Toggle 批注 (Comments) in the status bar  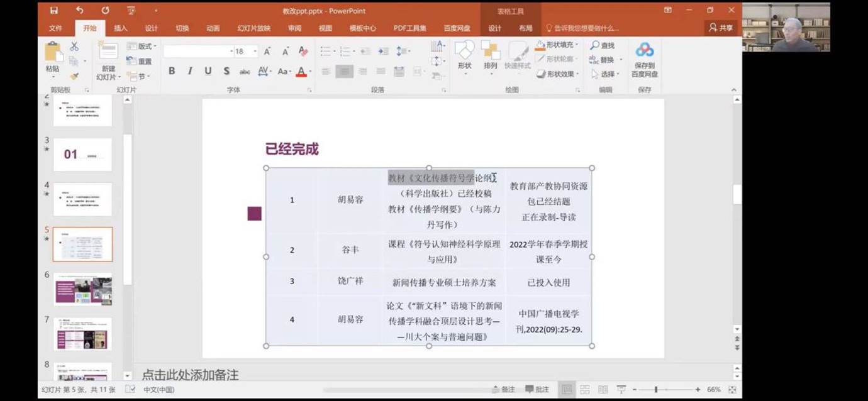[x=535, y=390]
